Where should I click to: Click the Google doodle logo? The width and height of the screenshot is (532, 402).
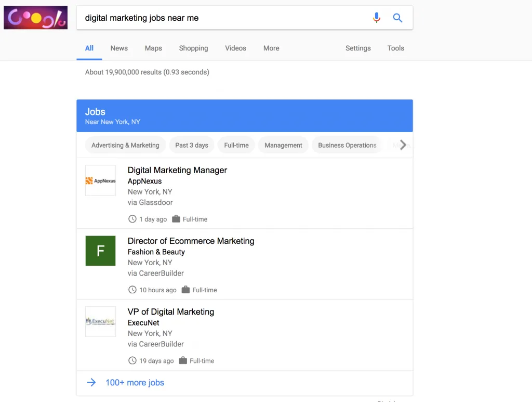point(35,18)
